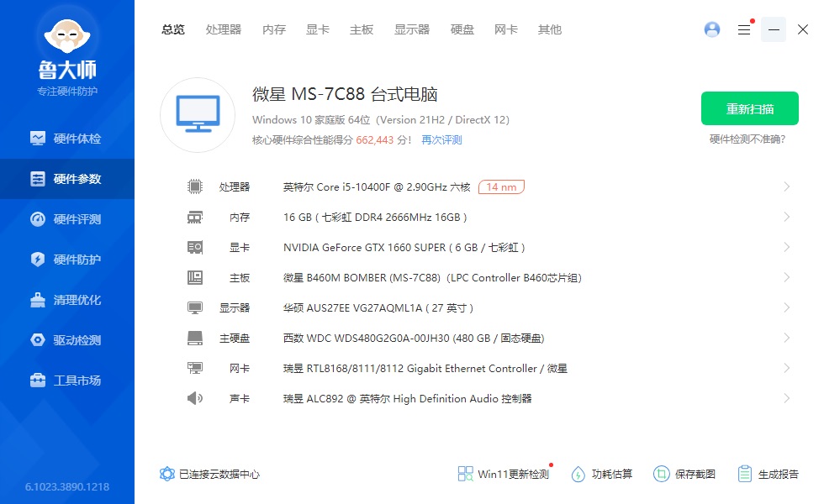Click the Win11更新检测 windows icon
This screenshot has width=824, height=504.
(465, 474)
